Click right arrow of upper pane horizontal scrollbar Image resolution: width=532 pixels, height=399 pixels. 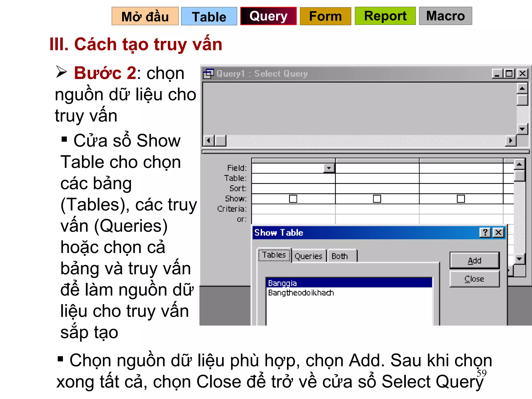(511, 141)
